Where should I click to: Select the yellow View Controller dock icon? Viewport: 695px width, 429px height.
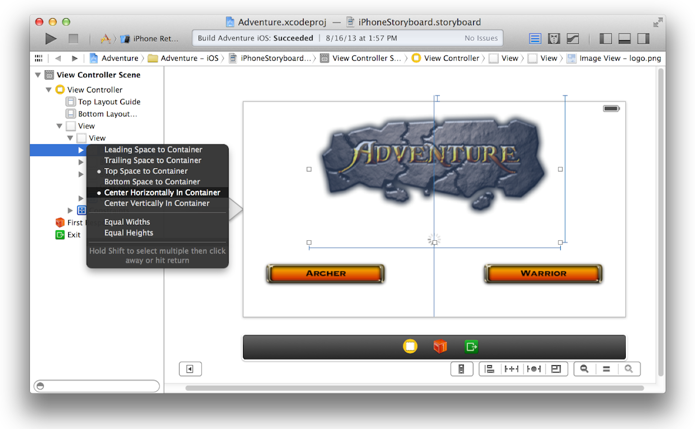(x=410, y=346)
